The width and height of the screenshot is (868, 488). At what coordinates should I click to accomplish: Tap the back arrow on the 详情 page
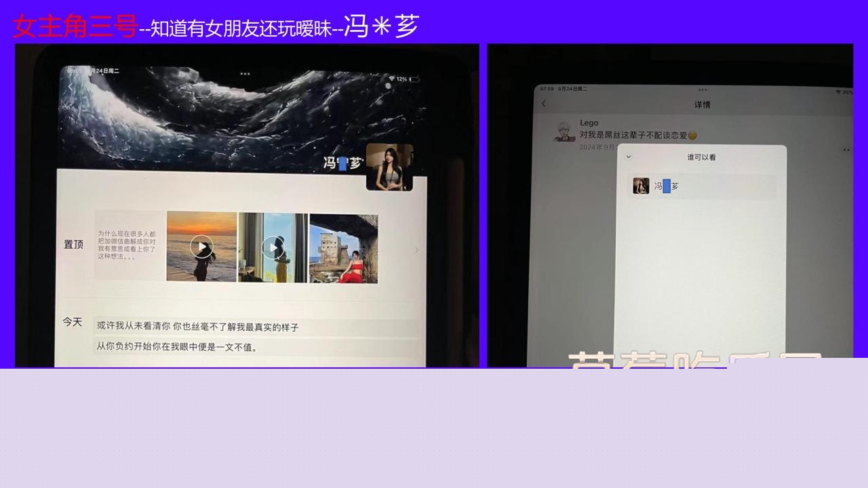[543, 104]
